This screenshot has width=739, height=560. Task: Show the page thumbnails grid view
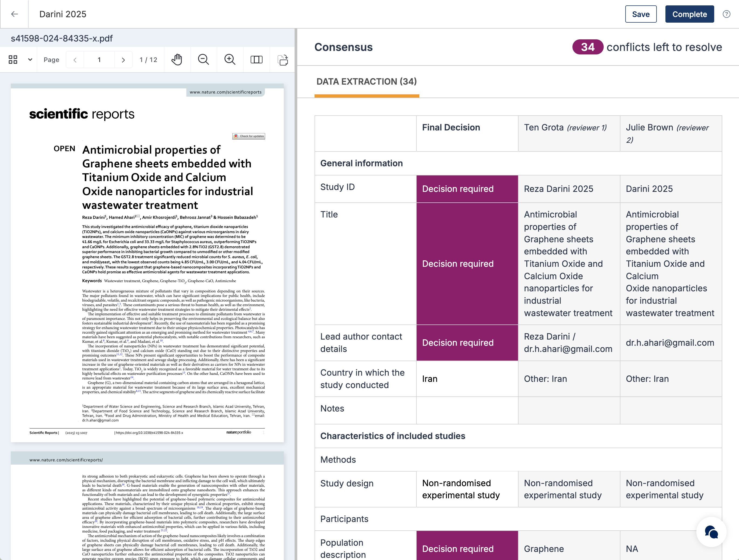point(13,60)
